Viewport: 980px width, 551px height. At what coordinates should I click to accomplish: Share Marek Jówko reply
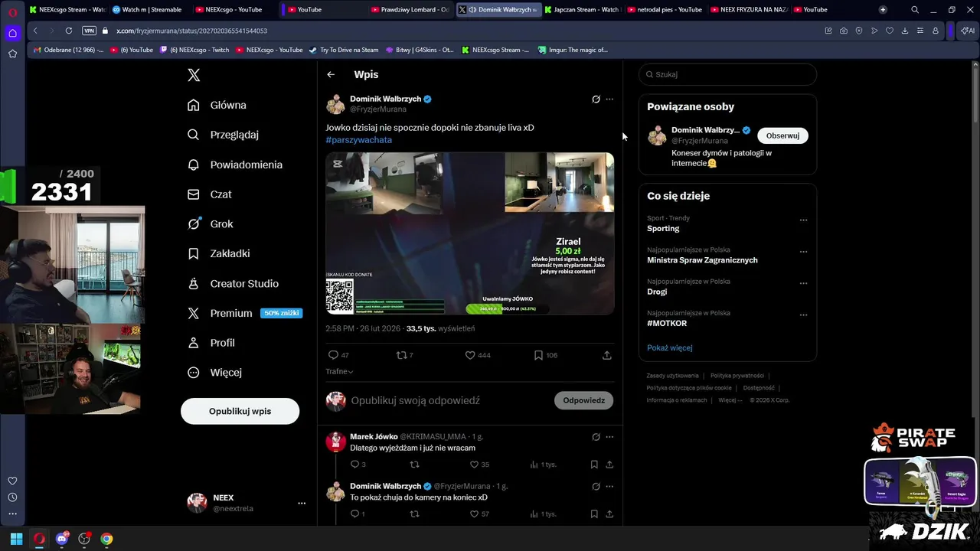pos(609,465)
